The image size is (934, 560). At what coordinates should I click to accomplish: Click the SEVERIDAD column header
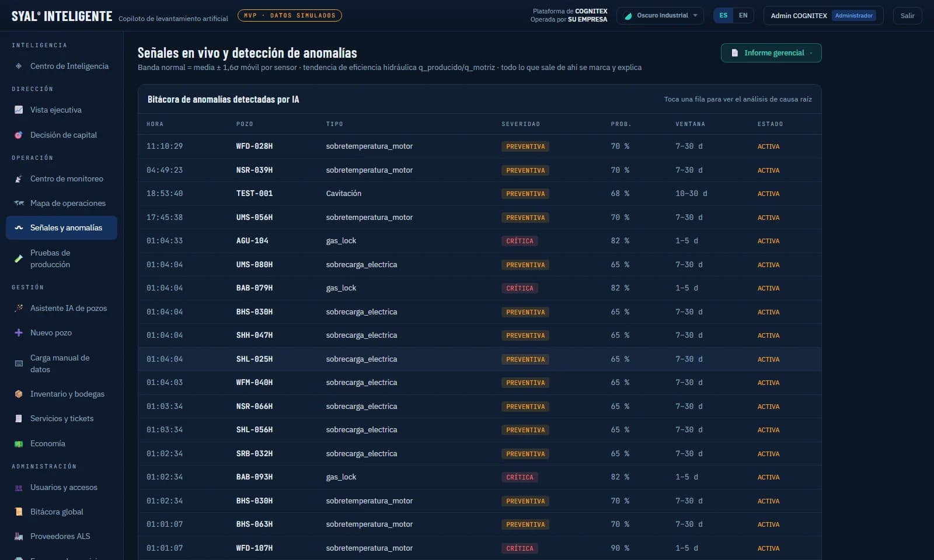[521, 124]
